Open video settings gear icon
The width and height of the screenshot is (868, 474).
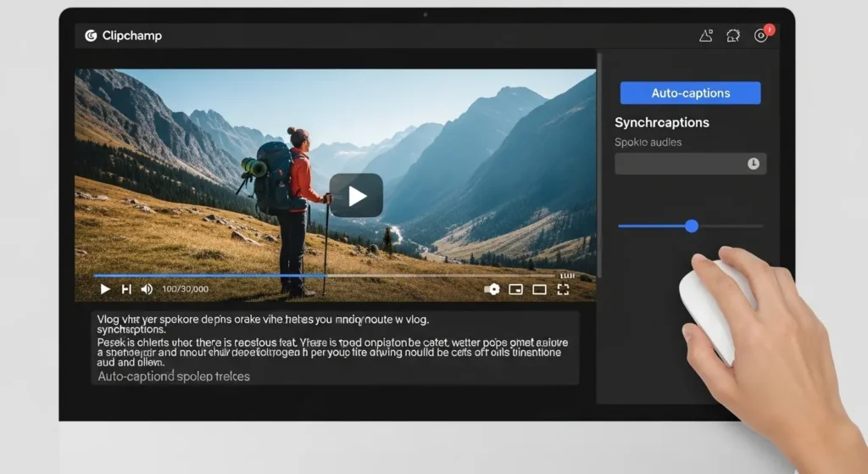click(x=492, y=289)
